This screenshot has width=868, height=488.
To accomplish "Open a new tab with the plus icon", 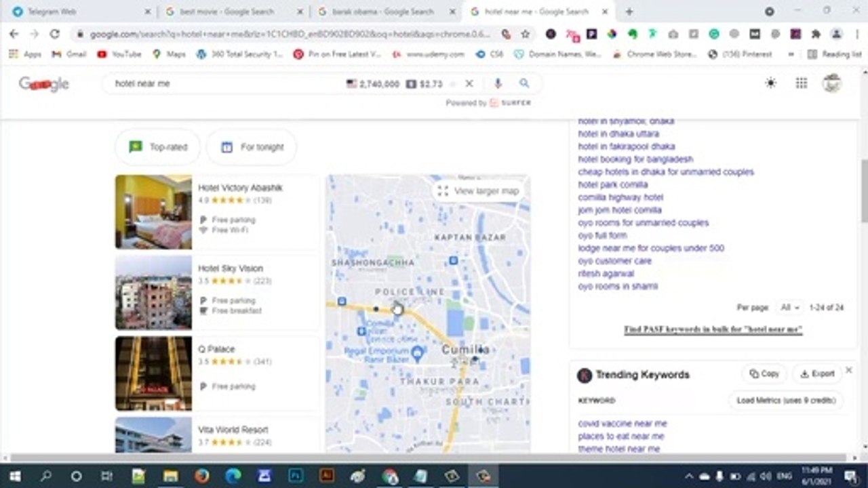I will click(629, 12).
